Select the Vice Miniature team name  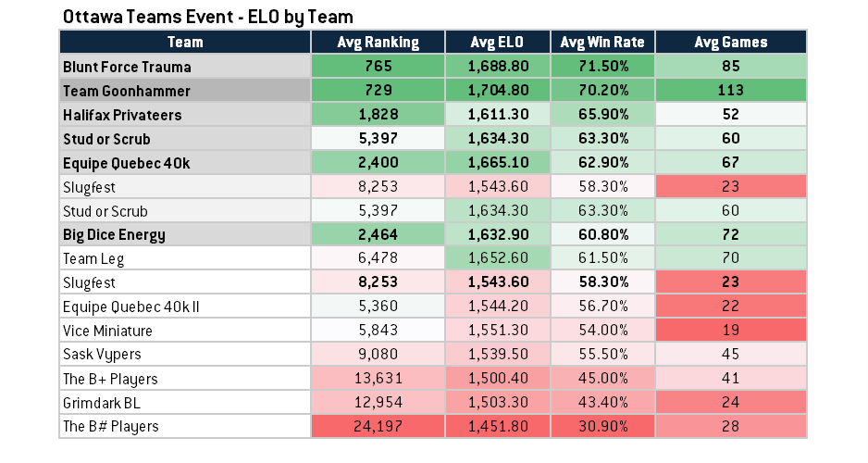108,331
